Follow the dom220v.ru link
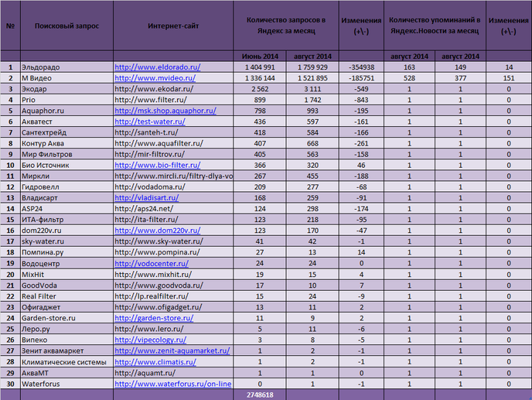532x400 pixels. click(x=158, y=231)
